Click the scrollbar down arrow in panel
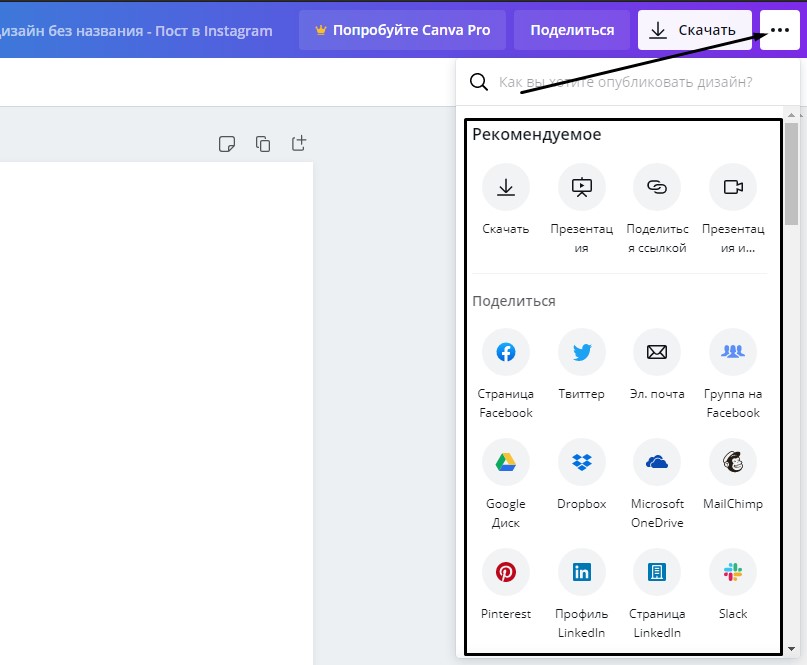Viewport: 807px width, 665px height. [791, 649]
